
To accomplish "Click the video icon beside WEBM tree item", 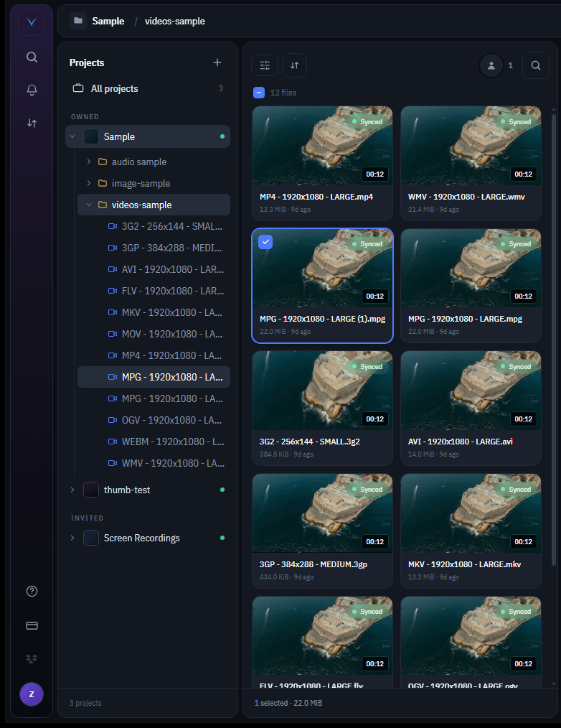I will (113, 442).
